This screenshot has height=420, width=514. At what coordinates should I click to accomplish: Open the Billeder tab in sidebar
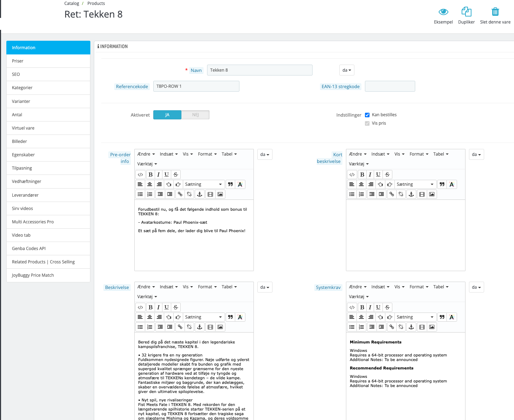[48, 142]
